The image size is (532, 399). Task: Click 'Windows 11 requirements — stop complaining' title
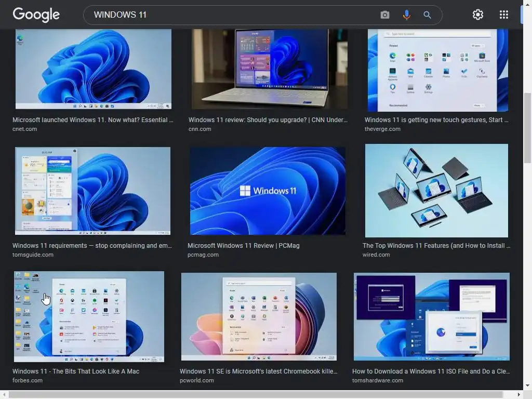click(x=92, y=246)
